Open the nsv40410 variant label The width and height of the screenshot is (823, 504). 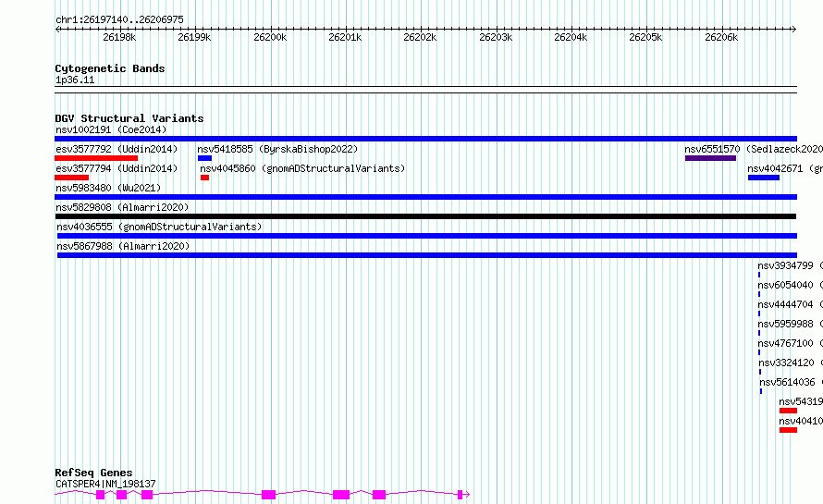[x=801, y=421]
